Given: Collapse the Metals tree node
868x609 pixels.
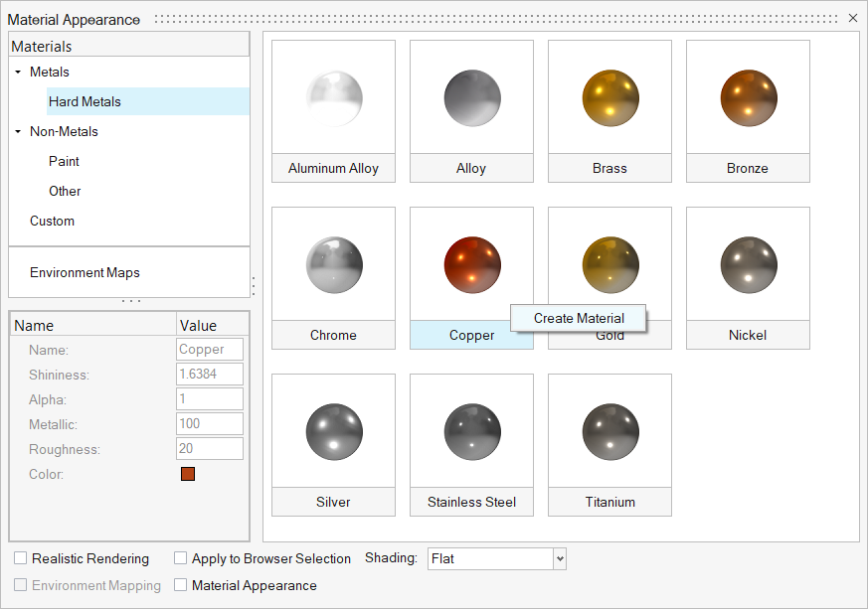Looking at the screenshot, I should click(18, 73).
